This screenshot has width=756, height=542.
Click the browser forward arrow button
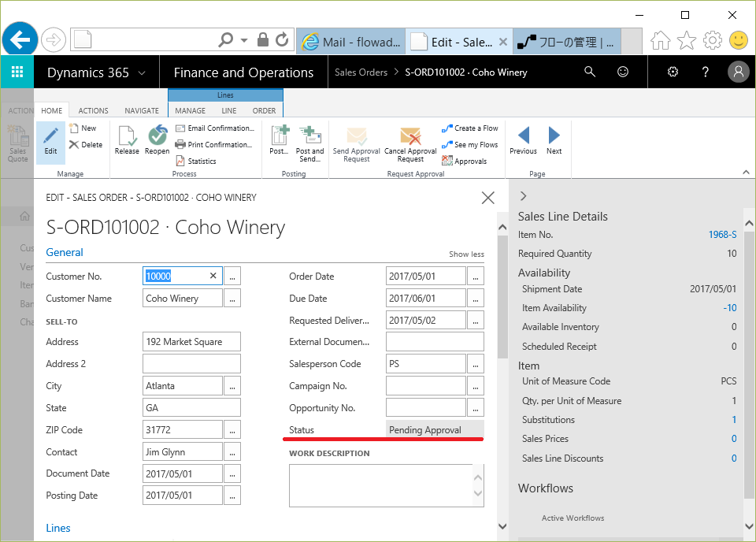coord(54,39)
